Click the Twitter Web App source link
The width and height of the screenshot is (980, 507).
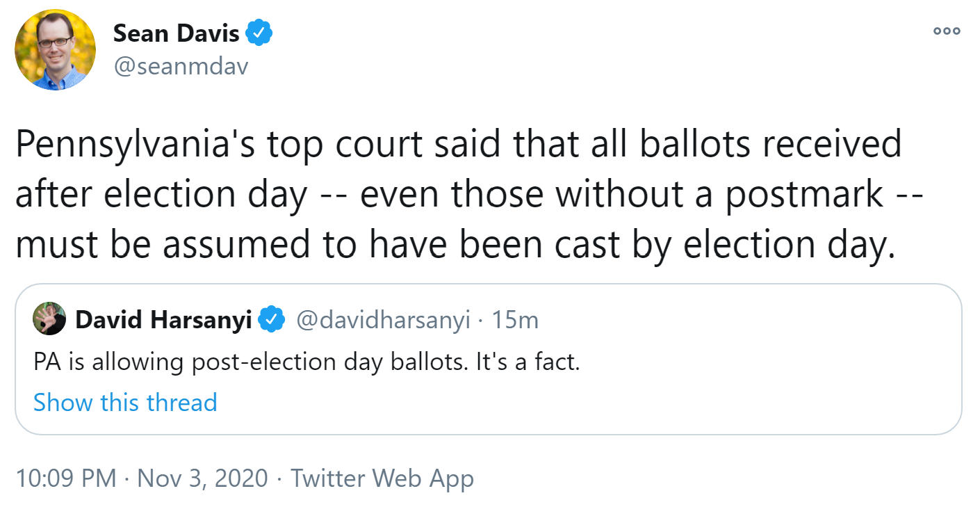click(x=382, y=478)
